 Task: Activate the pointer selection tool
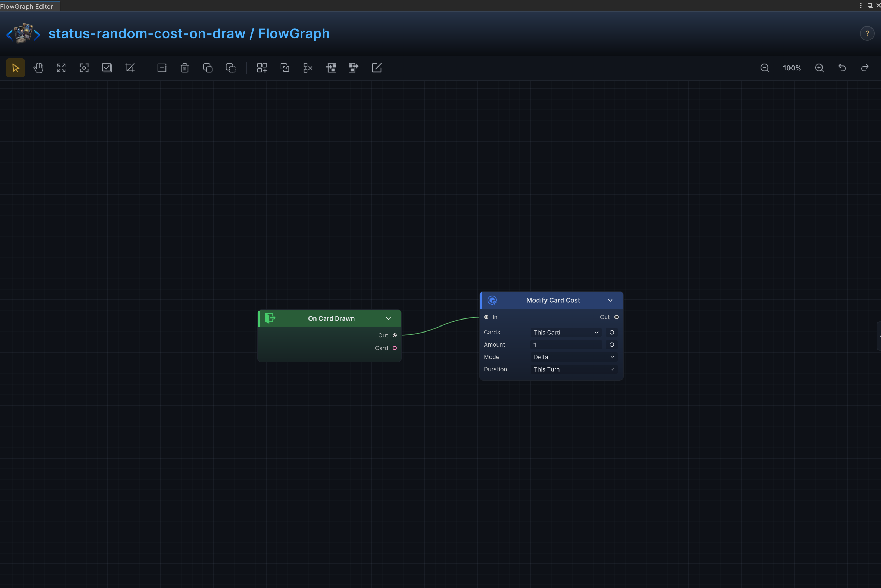pyautogui.click(x=15, y=68)
